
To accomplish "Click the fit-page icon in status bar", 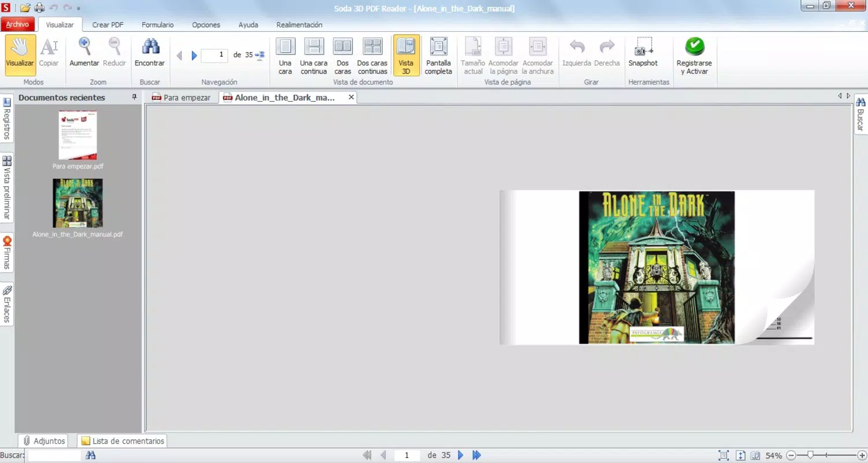I will 723,455.
